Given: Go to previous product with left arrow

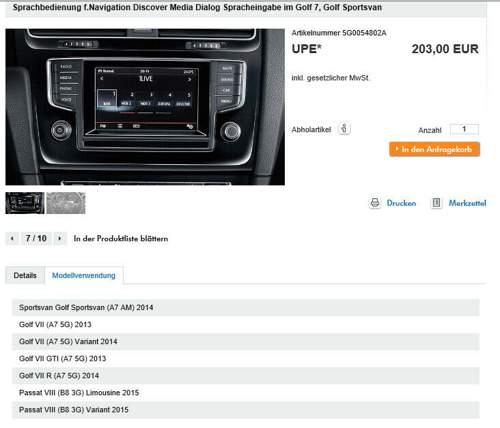Looking at the screenshot, I should click(12, 239).
